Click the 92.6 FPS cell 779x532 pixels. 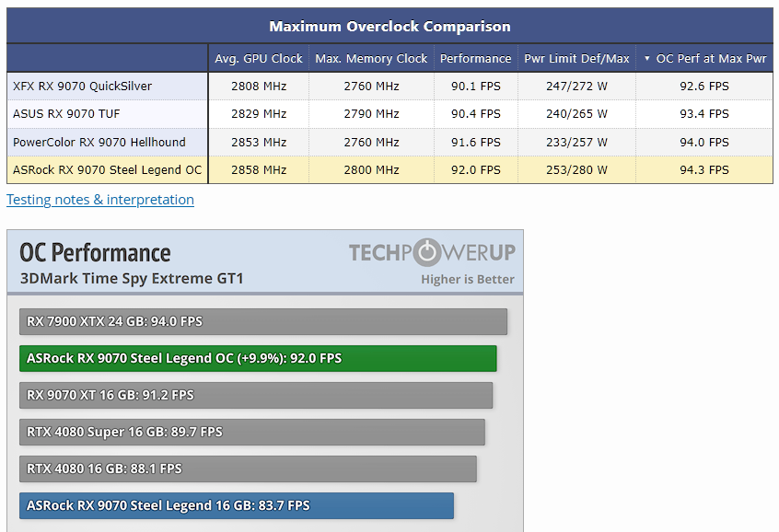[x=704, y=86]
